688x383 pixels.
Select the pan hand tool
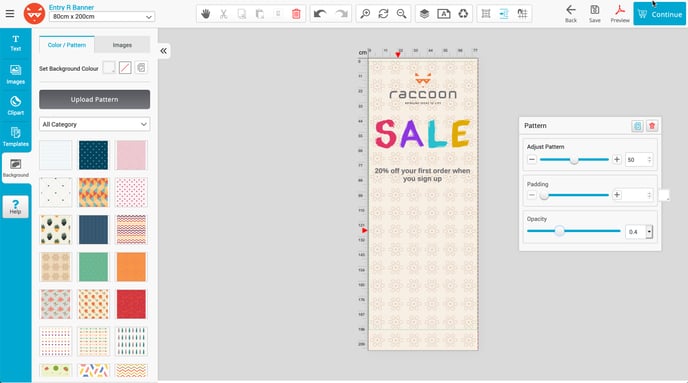205,14
